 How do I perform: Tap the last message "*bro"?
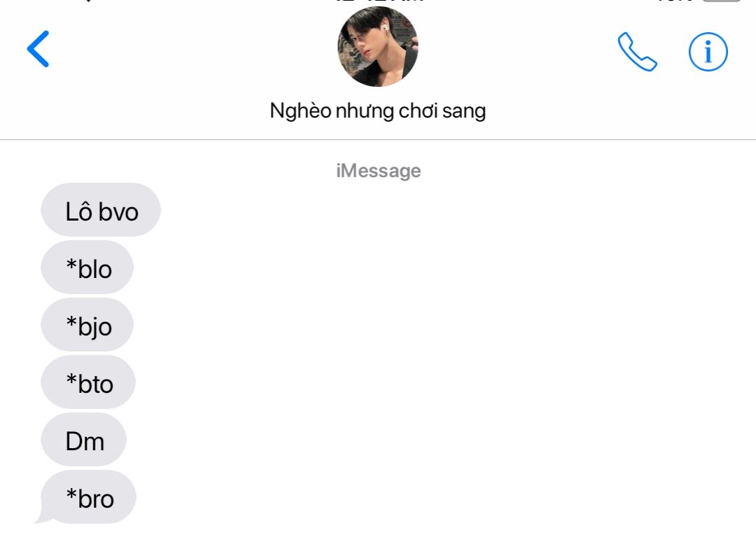point(89,497)
